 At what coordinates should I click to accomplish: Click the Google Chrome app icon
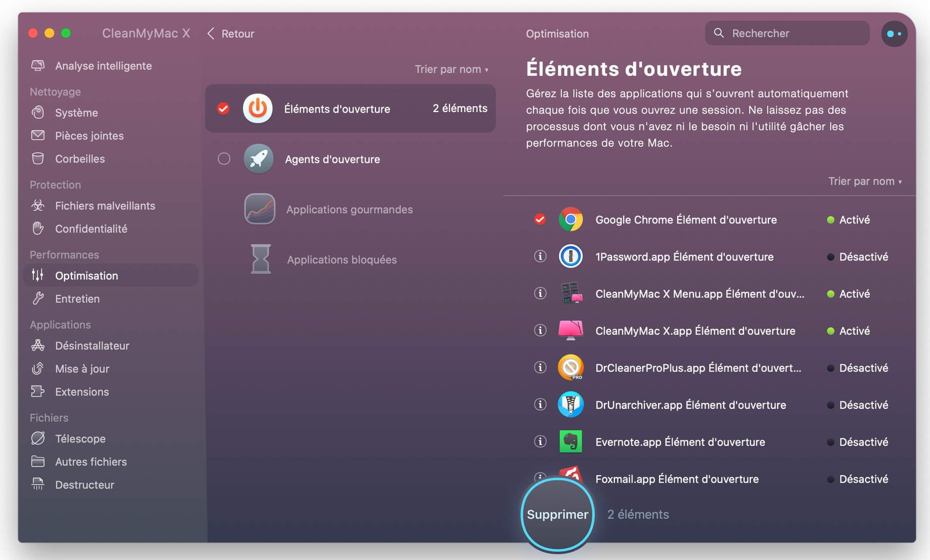click(x=571, y=220)
